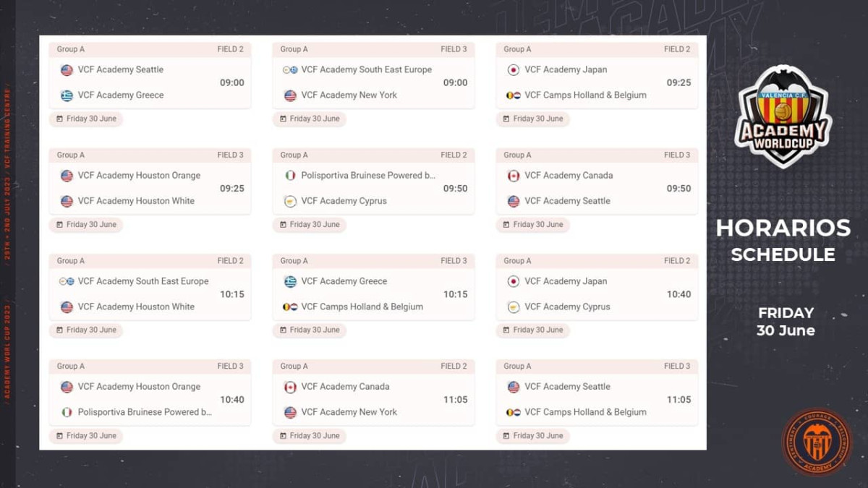The height and width of the screenshot is (488, 868).
Task: Click the Friday 30 June chip under 10:40 Japan match
Action: point(533,330)
